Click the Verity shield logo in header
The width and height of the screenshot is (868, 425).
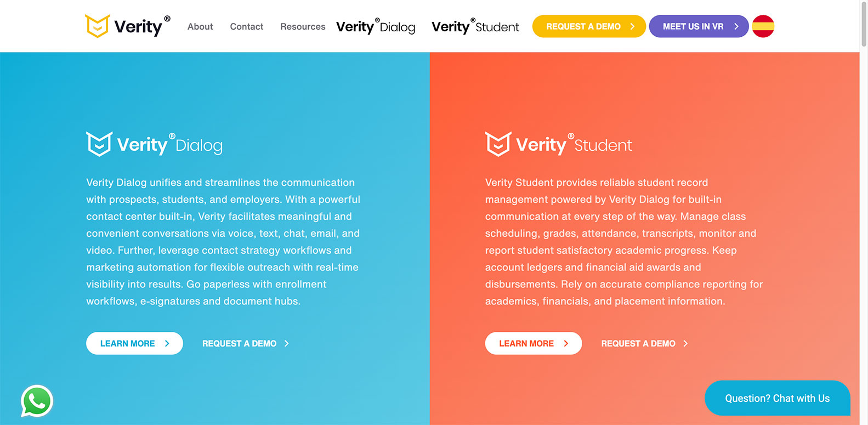tap(98, 26)
